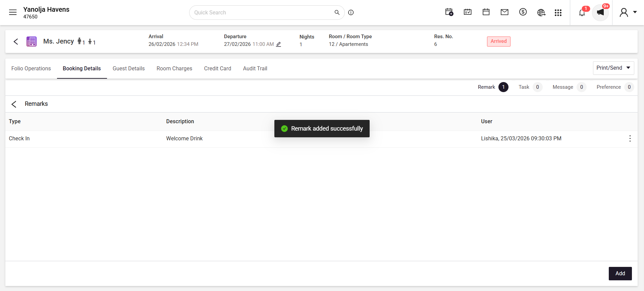Switch to the Credit Card tab

[x=218, y=68]
